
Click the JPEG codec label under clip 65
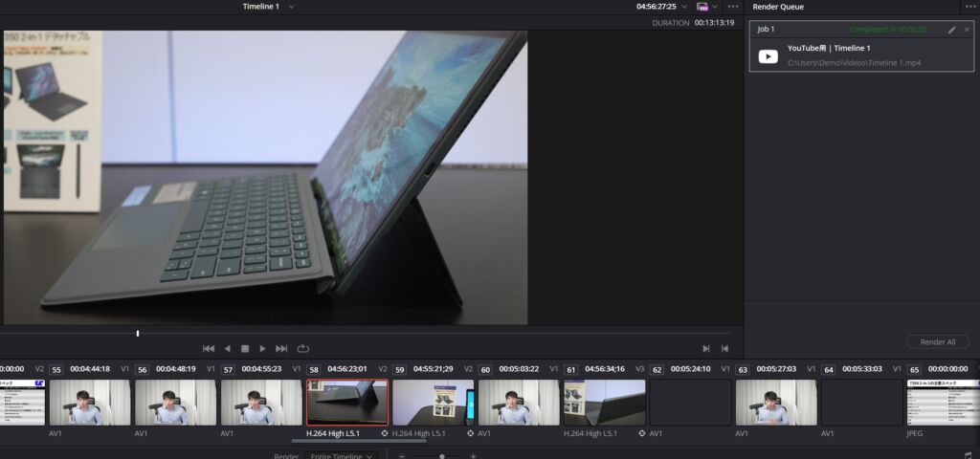[x=915, y=433]
